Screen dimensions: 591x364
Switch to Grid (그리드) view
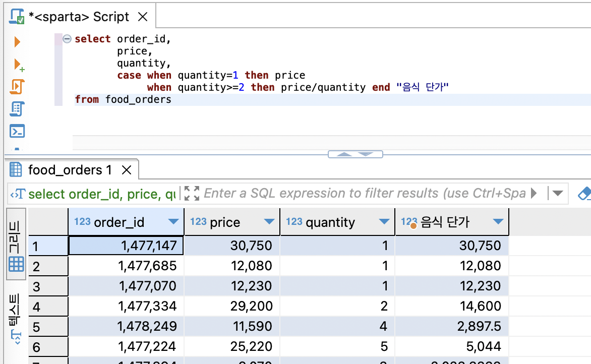16,244
